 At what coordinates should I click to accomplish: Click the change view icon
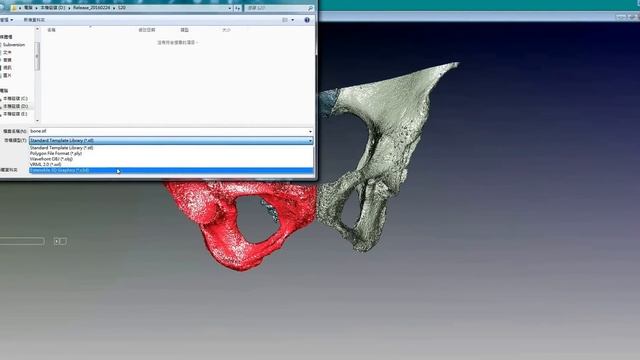pyautogui.click(x=285, y=20)
